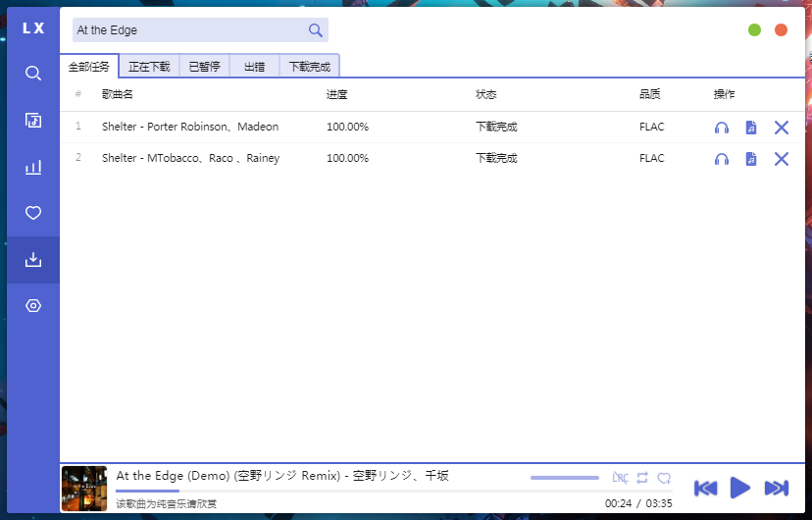The height and width of the screenshot is (520, 812).
Task: Click the orange close window button
Action: pyautogui.click(x=781, y=30)
